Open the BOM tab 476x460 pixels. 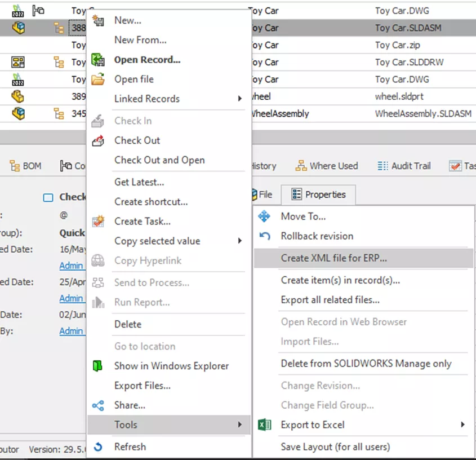[x=25, y=166]
